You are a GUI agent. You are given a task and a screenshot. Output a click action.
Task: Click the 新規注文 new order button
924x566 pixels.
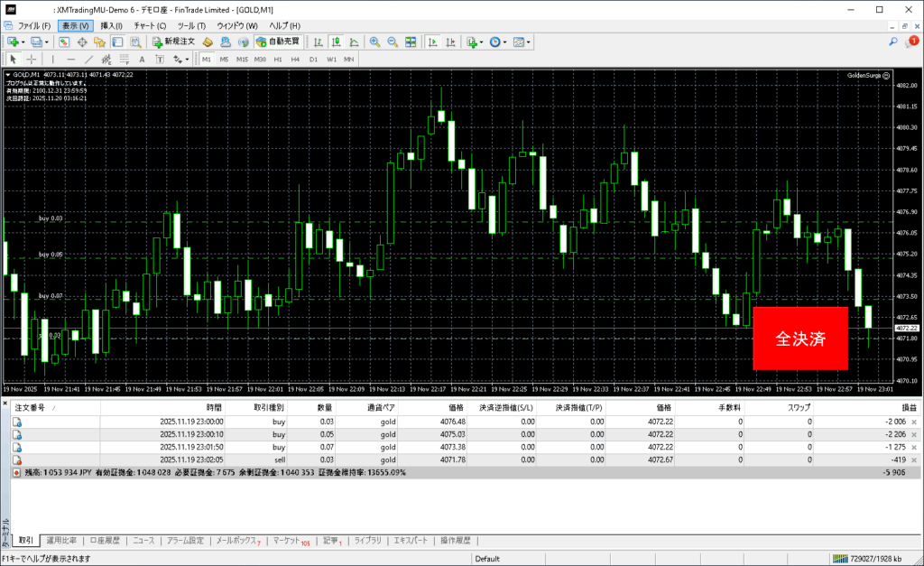[173, 42]
